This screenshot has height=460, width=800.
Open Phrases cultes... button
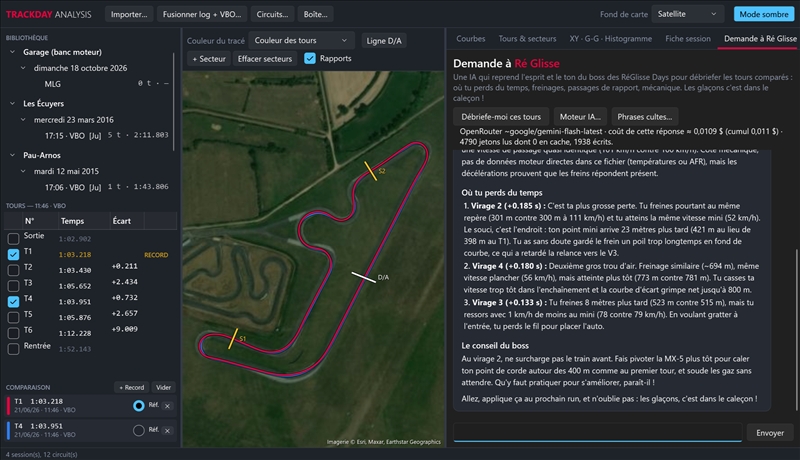click(644, 117)
